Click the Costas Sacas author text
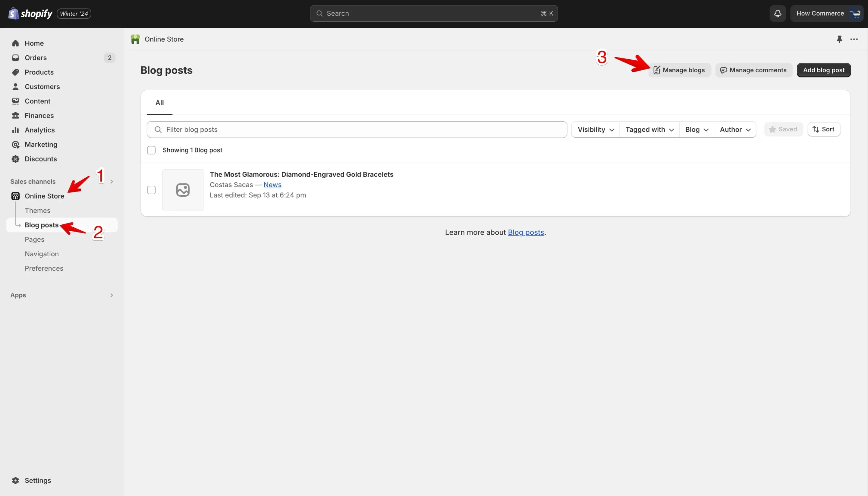The image size is (868, 496). pyautogui.click(x=231, y=185)
